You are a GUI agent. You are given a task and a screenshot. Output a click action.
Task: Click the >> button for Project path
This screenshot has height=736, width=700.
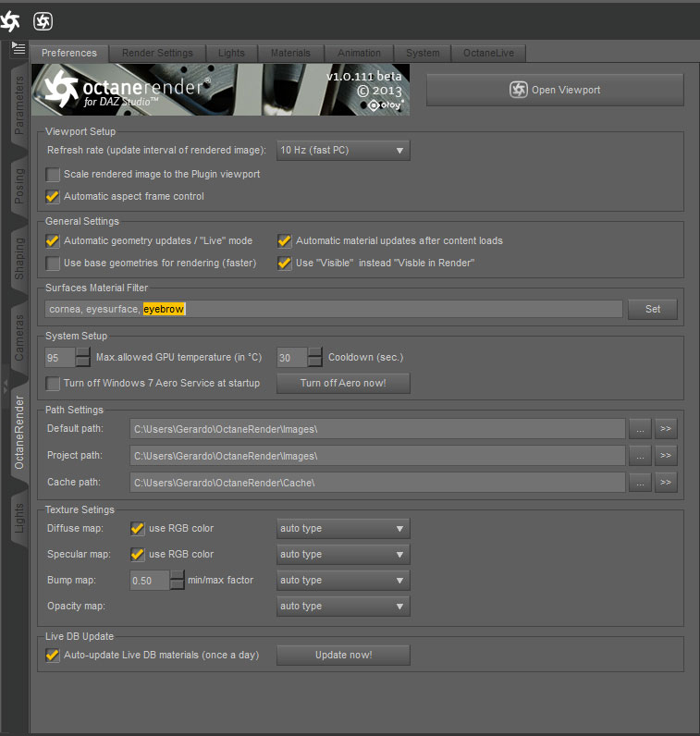(666, 455)
